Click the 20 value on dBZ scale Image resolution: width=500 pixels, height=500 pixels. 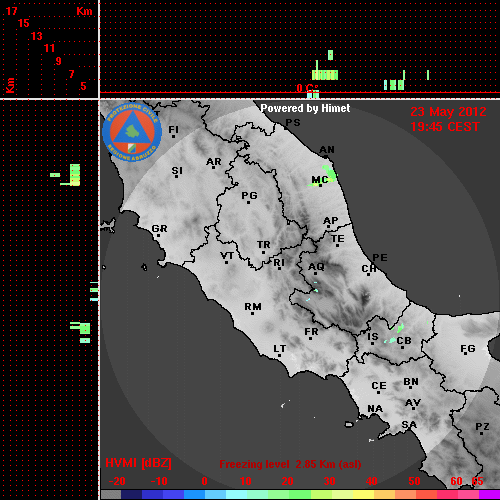click(x=287, y=481)
